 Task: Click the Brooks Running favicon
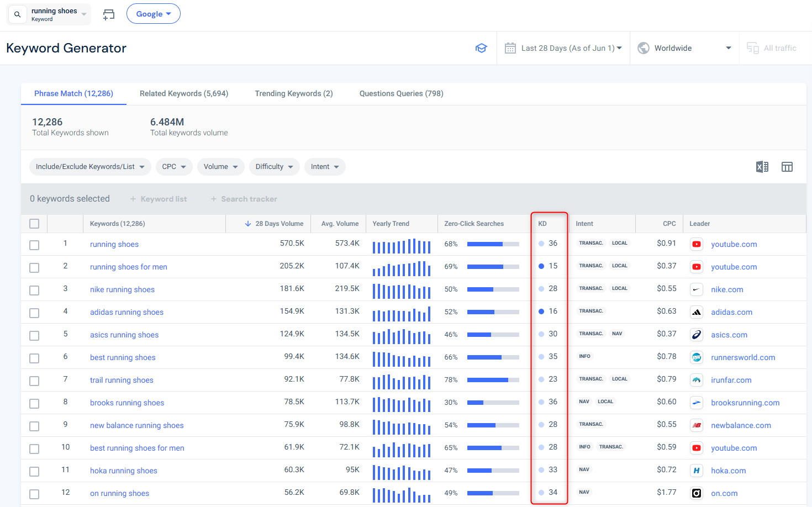[x=697, y=403]
